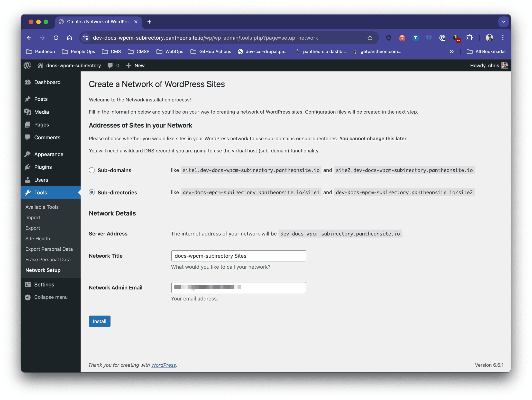Open the Chrome browser menu

(503, 38)
